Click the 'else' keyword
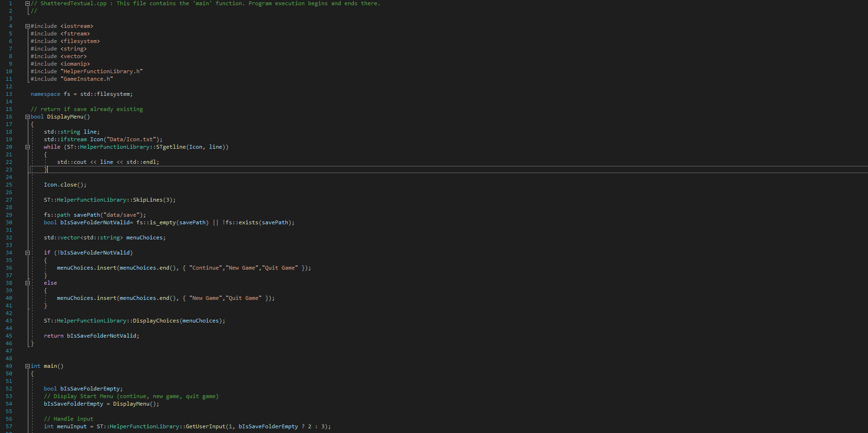 click(x=50, y=283)
